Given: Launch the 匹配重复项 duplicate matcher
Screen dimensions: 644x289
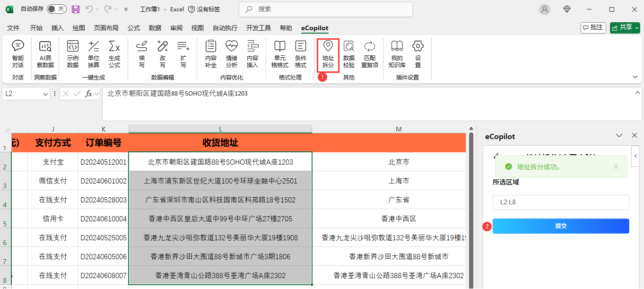Looking at the screenshot, I should click(x=370, y=54).
